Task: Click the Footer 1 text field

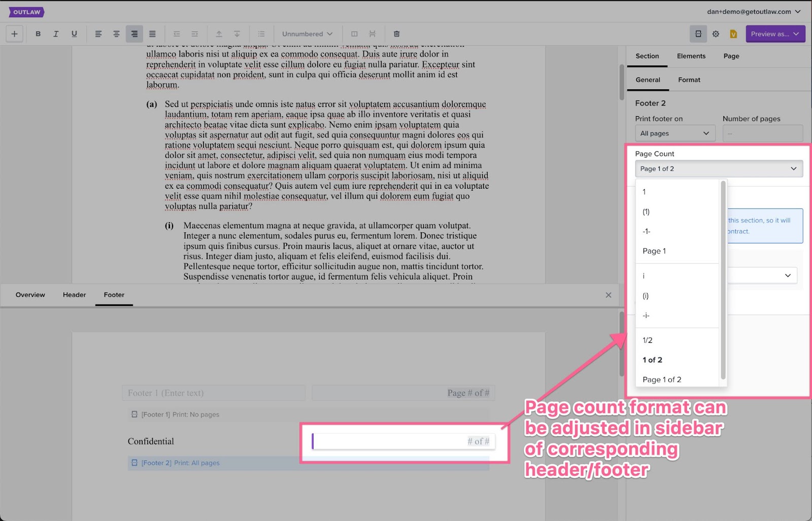Action: coord(214,393)
